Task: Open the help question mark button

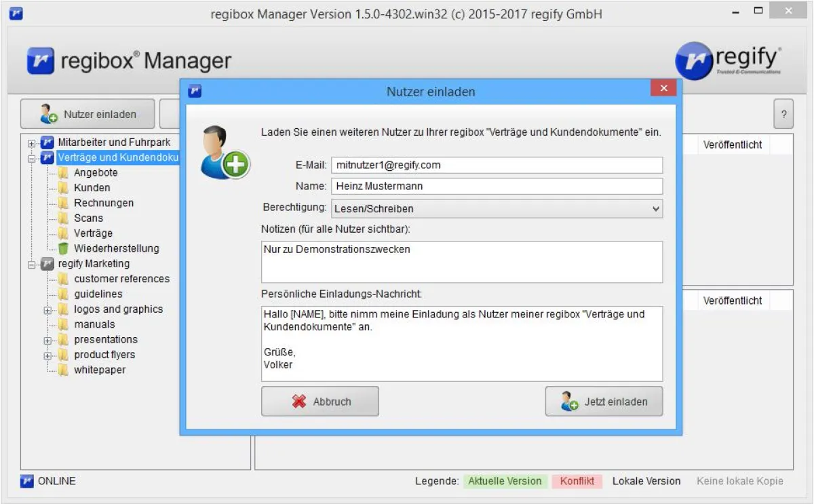Action: tap(784, 113)
